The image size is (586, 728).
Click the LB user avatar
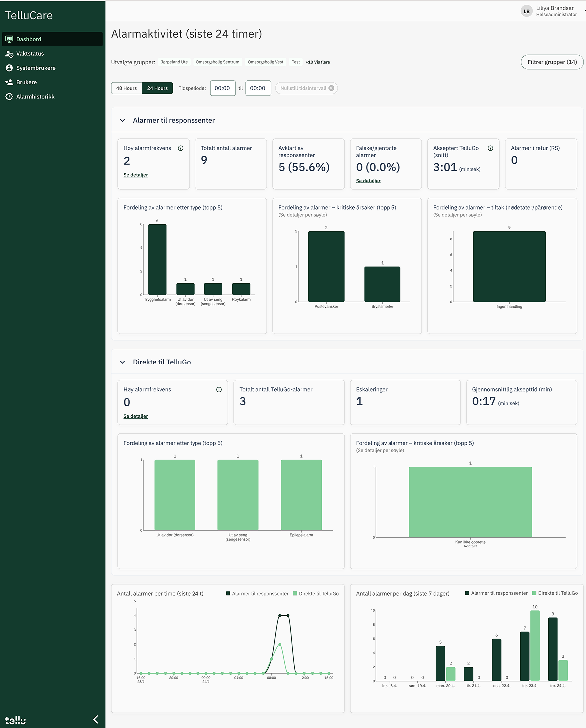coord(526,11)
